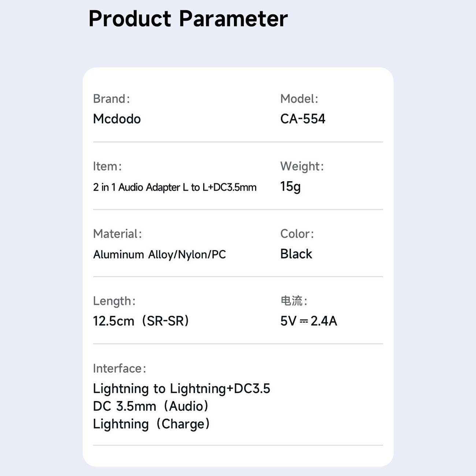476x476 pixels.
Task: Select the 15g weight value
Action: 290,187
